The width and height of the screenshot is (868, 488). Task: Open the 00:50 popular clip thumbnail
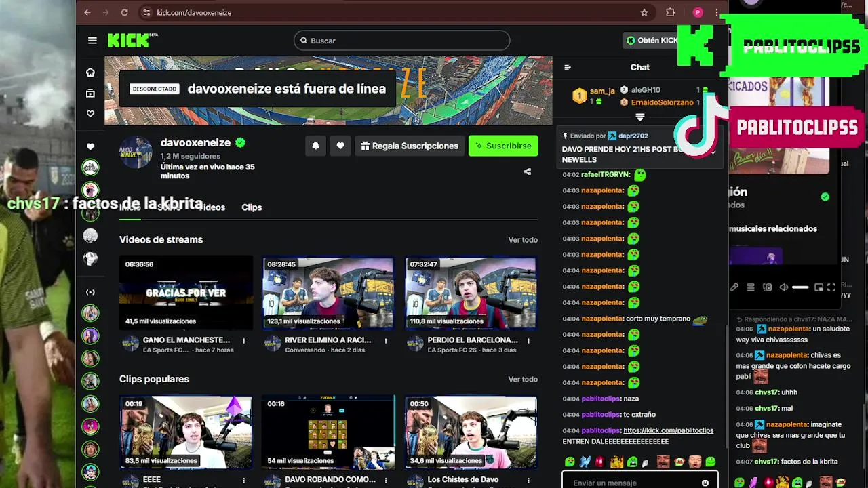click(471, 432)
